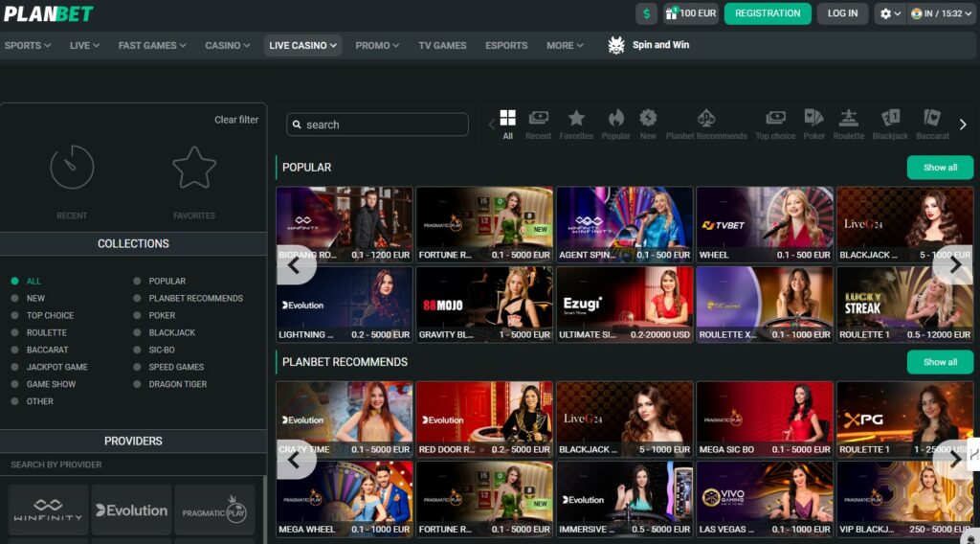Open the Crazy Time game thumbnail
The height and width of the screenshot is (544, 980).
click(345, 419)
